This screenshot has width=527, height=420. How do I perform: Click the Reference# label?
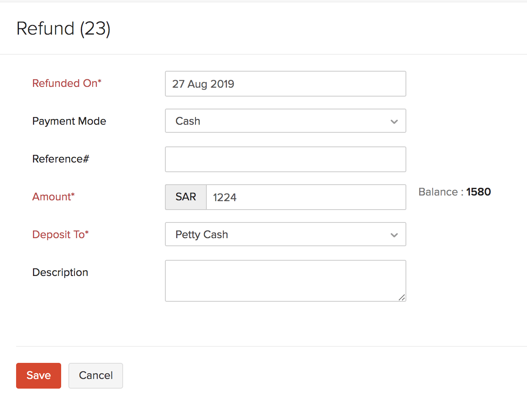pos(61,159)
